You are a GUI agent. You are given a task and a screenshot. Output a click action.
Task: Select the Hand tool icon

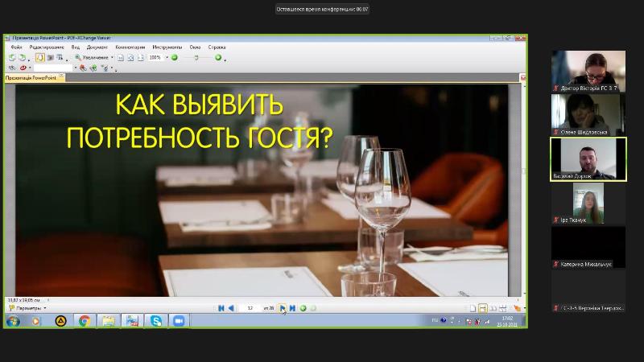[x=39, y=57]
